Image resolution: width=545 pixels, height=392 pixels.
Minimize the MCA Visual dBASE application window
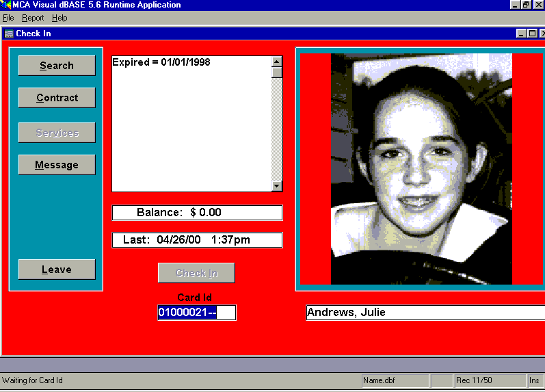(515, 5)
